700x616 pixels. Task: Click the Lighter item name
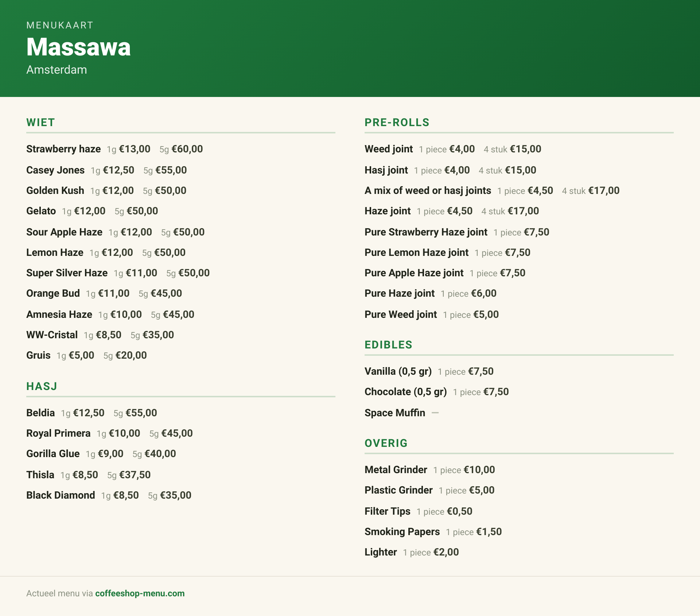(381, 552)
